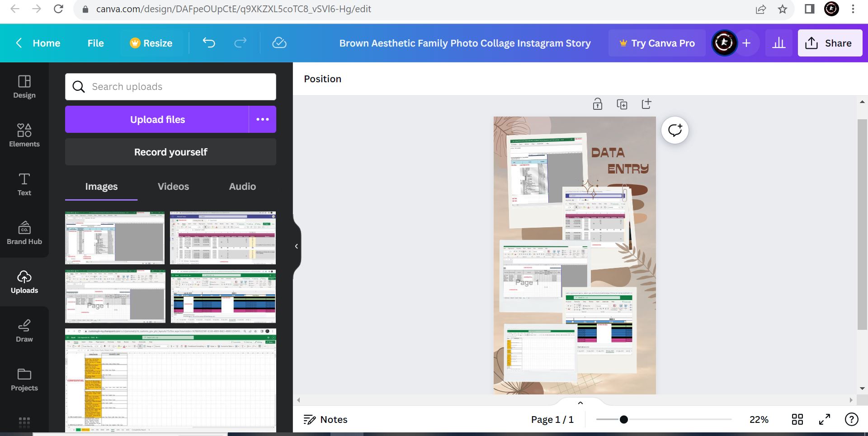Add collaborators with the plus icon
Screen dimensions: 868x436
click(746, 43)
